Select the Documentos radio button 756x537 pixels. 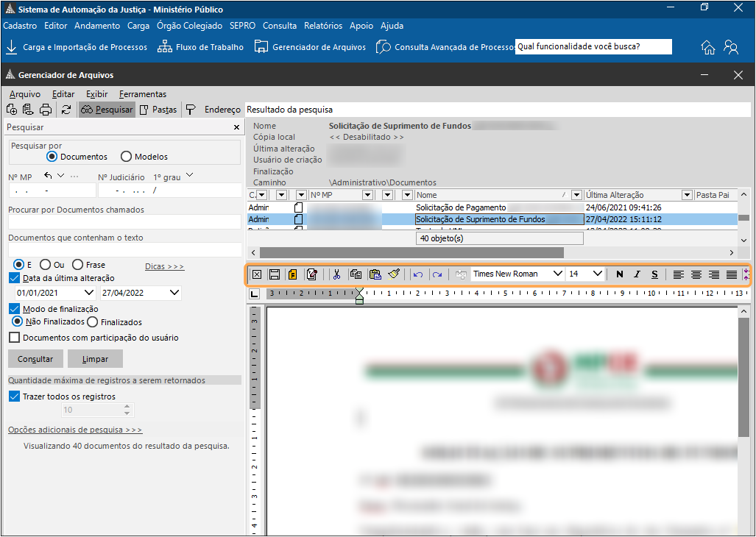point(52,157)
